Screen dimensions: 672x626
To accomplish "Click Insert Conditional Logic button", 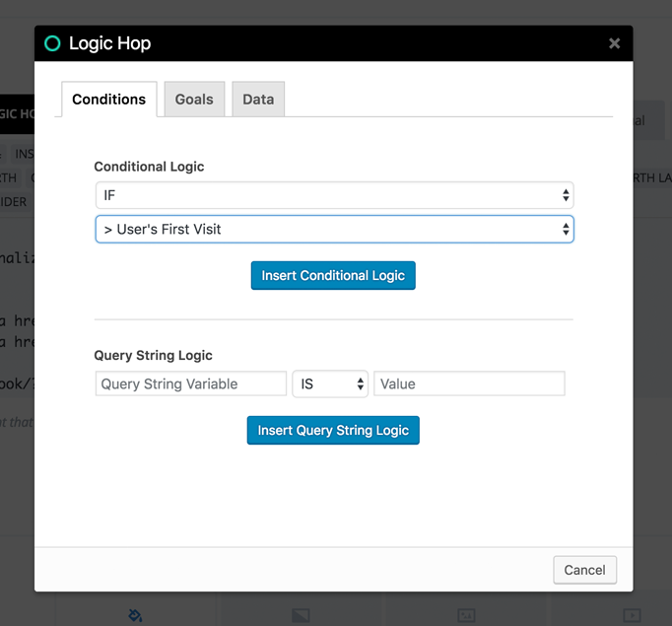I will click(333, 275).
